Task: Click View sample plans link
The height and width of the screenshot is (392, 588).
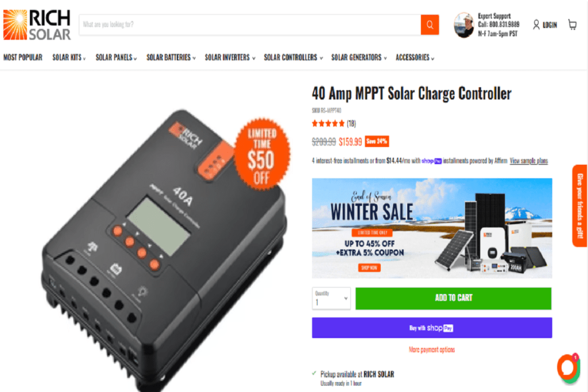Action: pos(529,161)
